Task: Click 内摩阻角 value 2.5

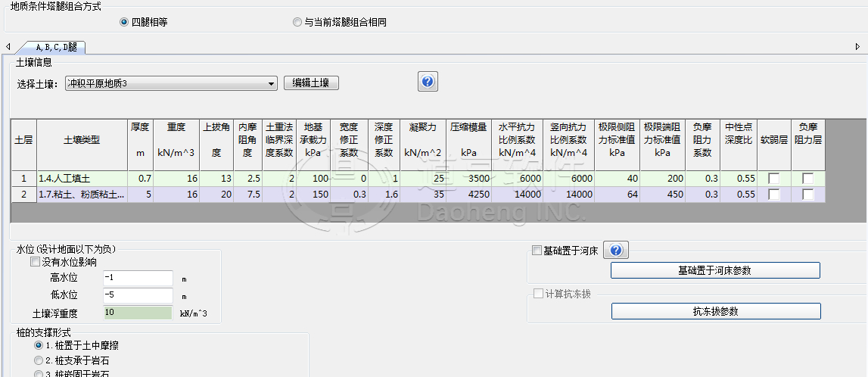Action: 247,179
